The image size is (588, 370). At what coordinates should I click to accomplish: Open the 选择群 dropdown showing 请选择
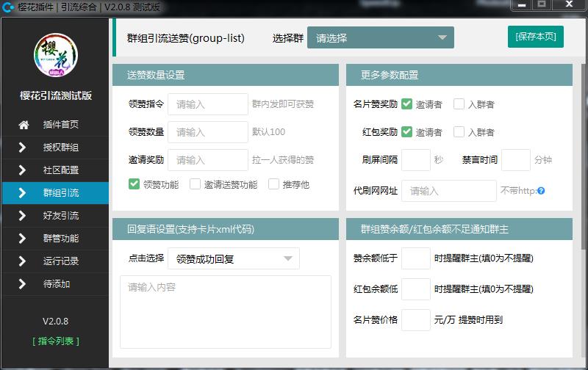tap(381, 37)
